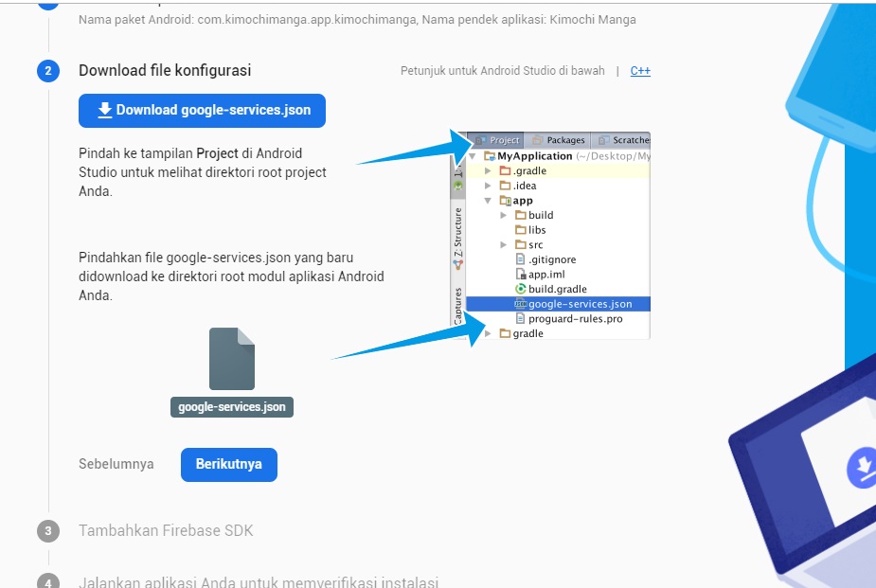Select the highlighted google-services.json tree row

click(x=558, y=304)
